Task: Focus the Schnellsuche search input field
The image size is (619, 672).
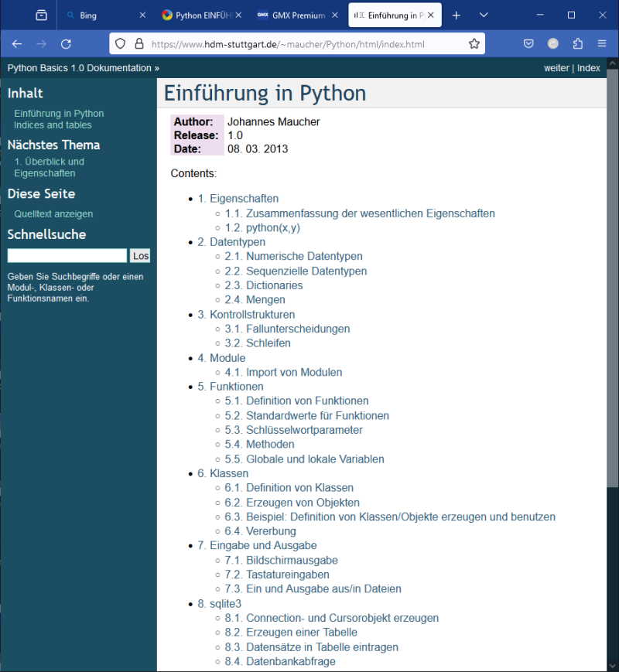Action: (67, 256)
